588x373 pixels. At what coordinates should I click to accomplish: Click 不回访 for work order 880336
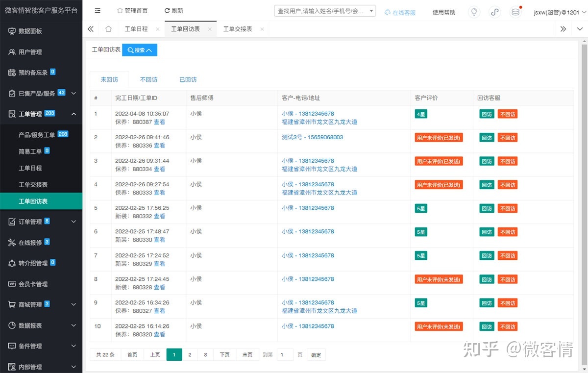click(508, 138)
